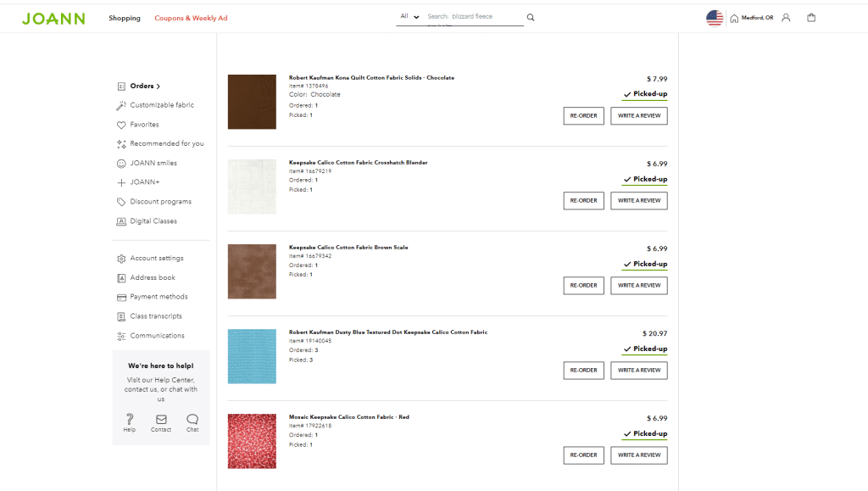Select the US flag country icon

tap(715, 18)
